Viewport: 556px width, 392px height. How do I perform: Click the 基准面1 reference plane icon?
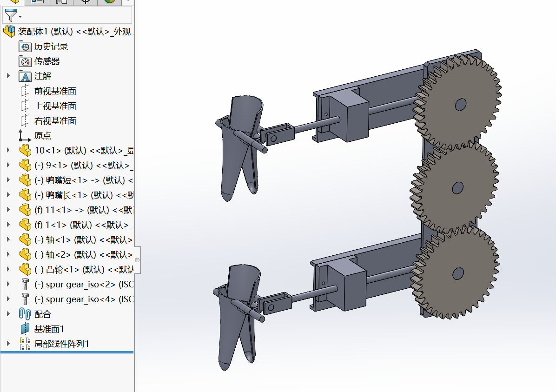25,329
